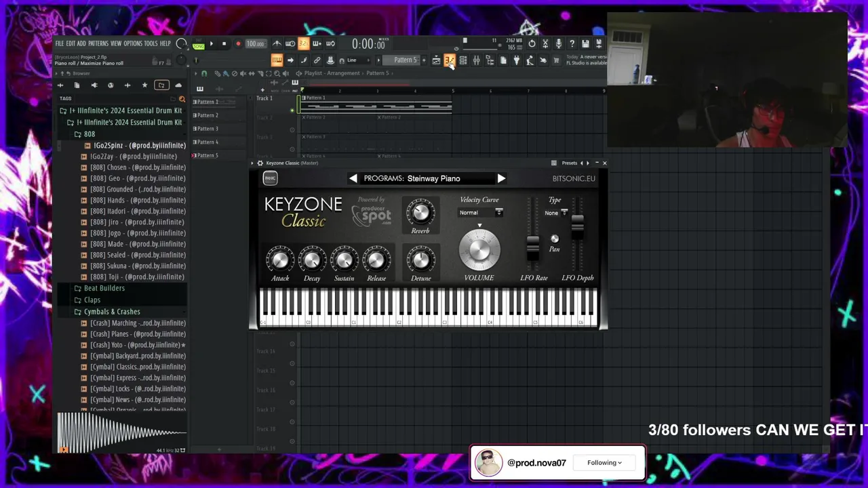Screen dimensions: 868x488
Task: Open the Playlist view icon
Action: click(436, 61)
